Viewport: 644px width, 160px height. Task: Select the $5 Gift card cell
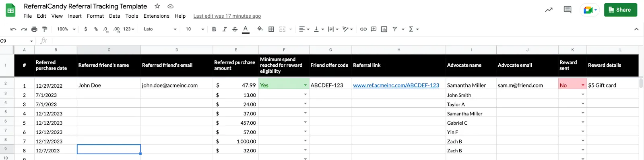(x=613, y=84)
